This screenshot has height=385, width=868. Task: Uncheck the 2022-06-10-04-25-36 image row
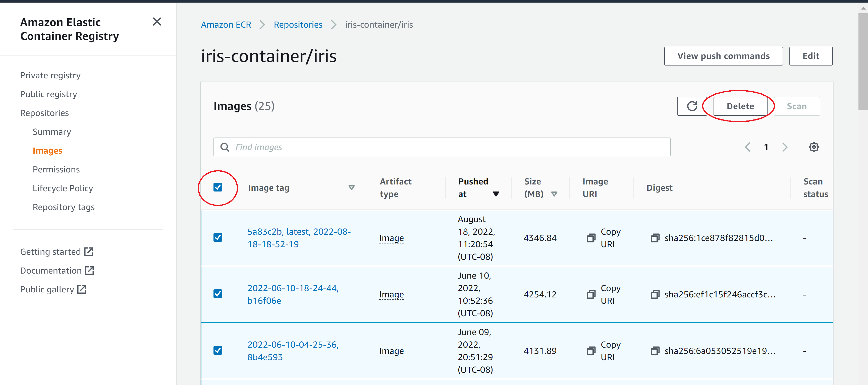[218, 350]
